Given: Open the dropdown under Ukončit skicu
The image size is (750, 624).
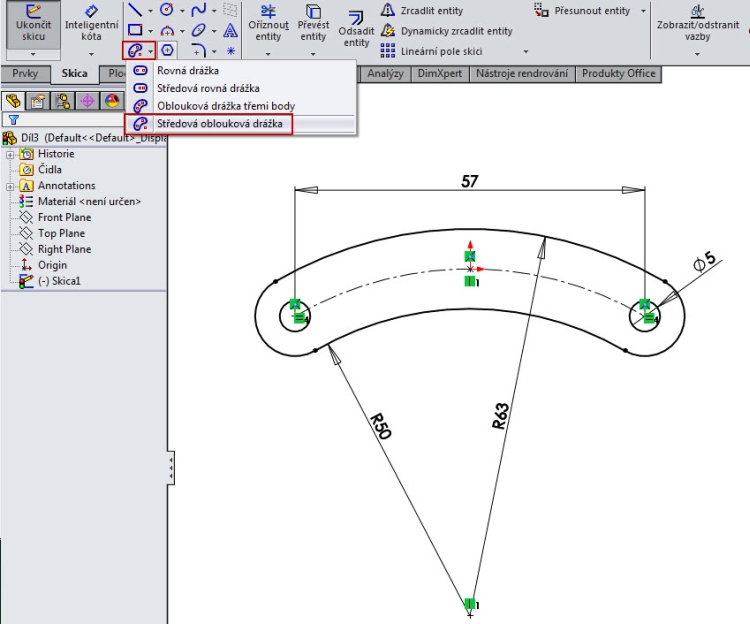Looking at the screenshot, I should coord(33,54).
